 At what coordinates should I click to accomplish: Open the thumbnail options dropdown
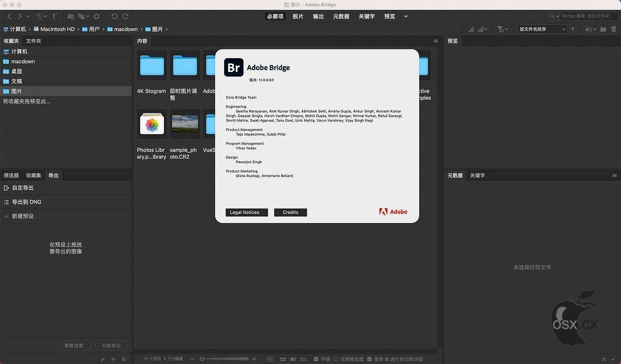pos(482,29)
